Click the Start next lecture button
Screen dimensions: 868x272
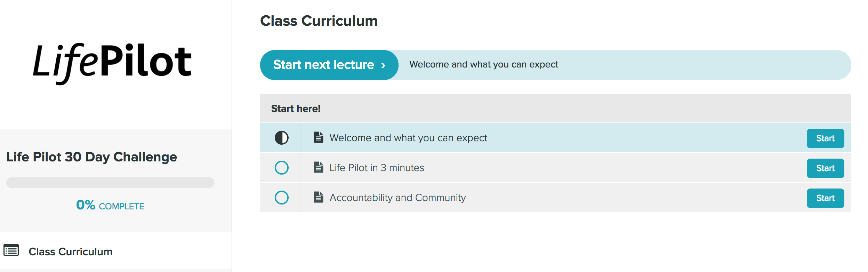tap(329, 65)
